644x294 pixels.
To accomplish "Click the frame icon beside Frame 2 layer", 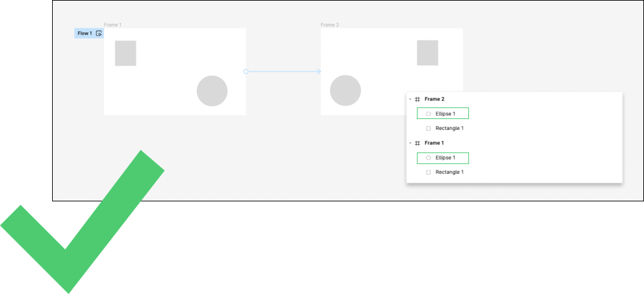I will coord(418,100).
